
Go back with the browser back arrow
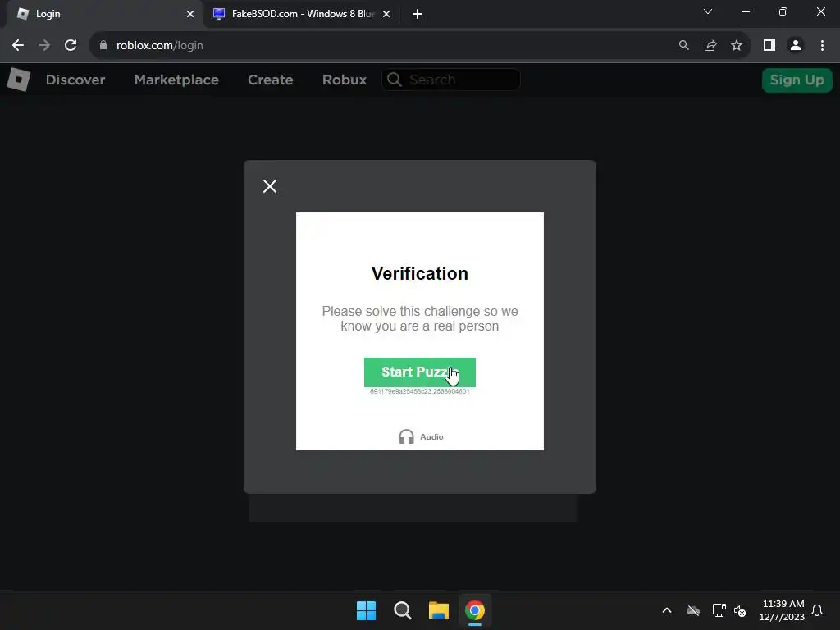pyautogui.click(x=18, y=46)
